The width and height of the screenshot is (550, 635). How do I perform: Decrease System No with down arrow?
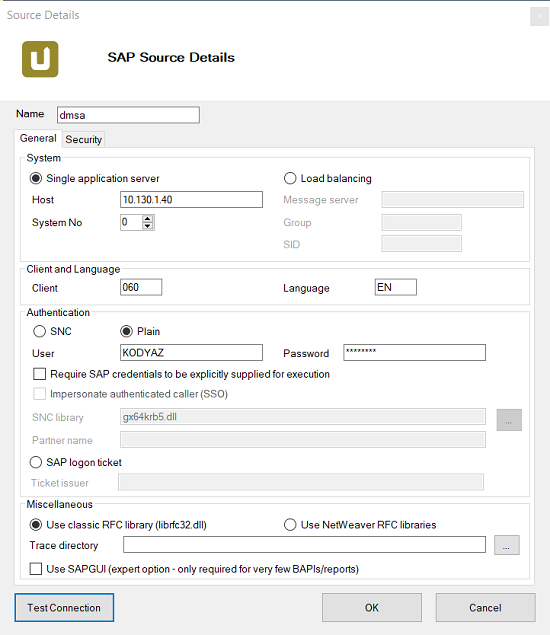147,226
